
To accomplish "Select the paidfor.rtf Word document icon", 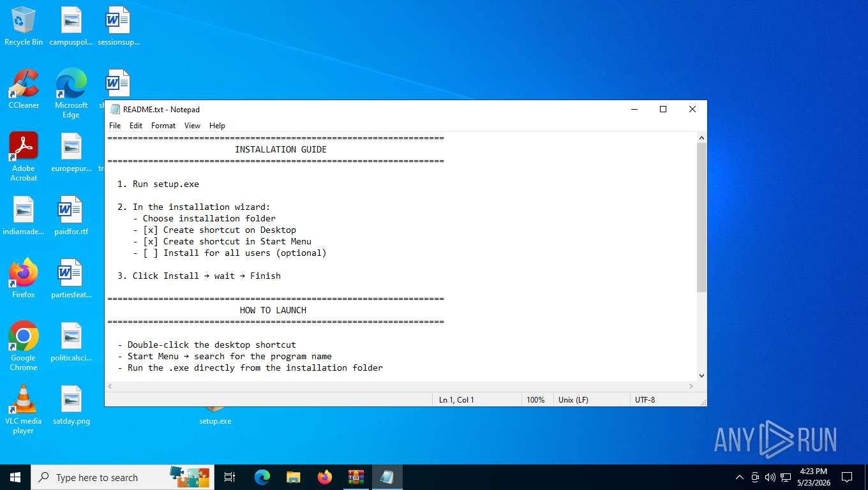I will (71, 216).
